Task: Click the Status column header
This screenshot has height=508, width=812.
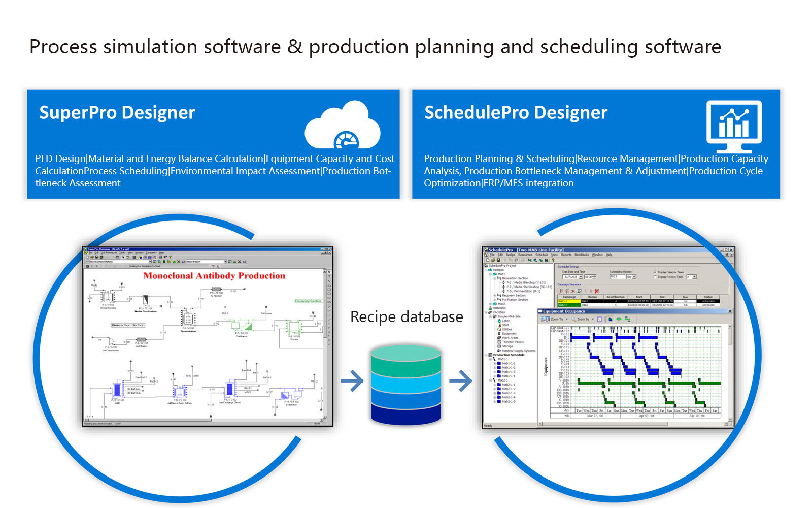Action: [708, 297]
